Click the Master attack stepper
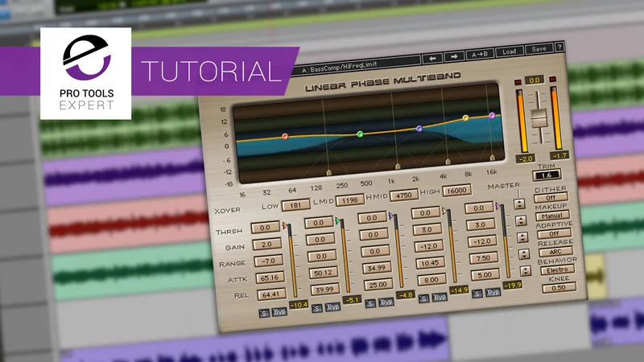This screenshot has height=362, width=644. [524, 254]
